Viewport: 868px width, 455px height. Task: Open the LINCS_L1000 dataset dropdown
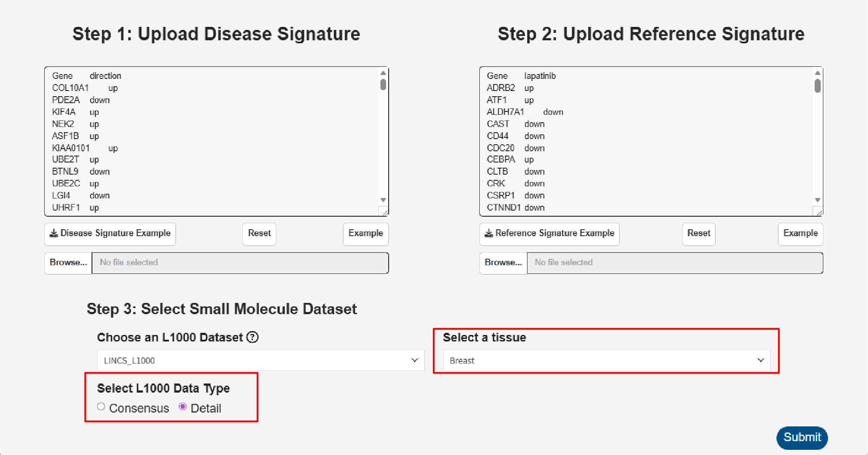(260, 361)
